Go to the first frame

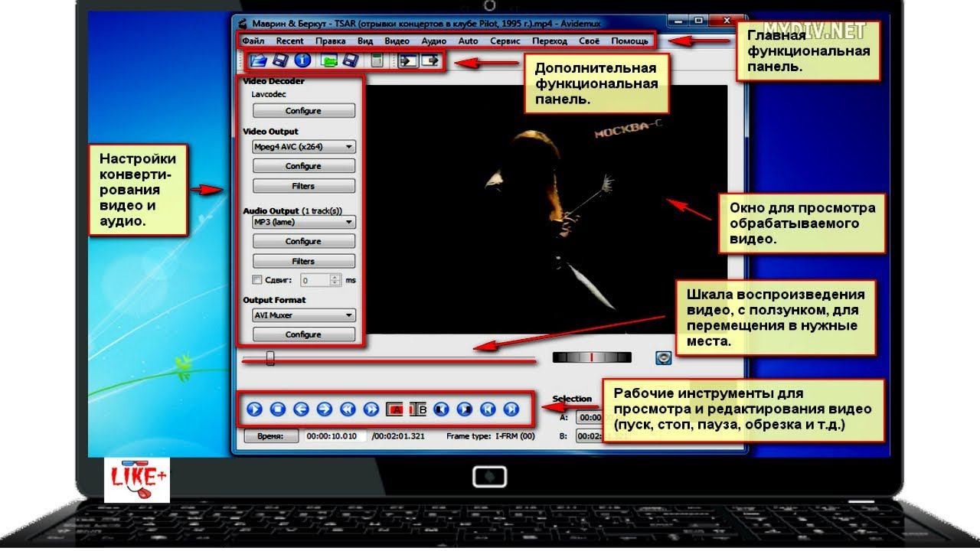488,409
